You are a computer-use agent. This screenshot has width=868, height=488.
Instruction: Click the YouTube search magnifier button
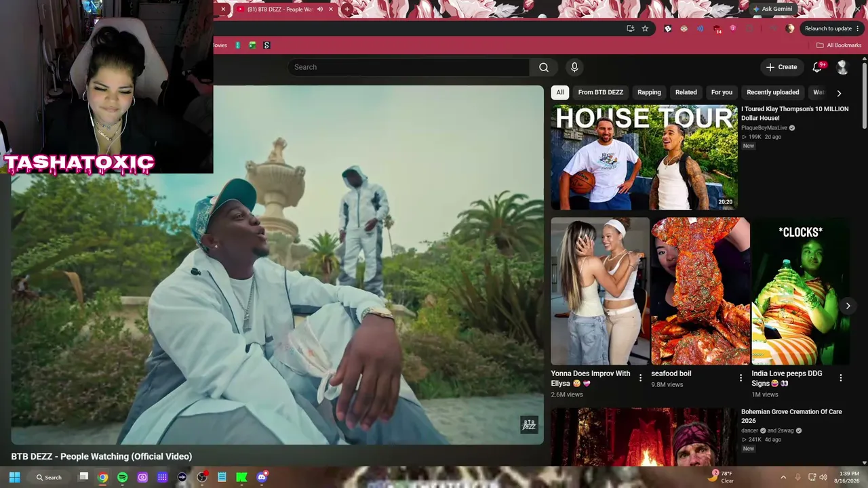coord(543,67)
